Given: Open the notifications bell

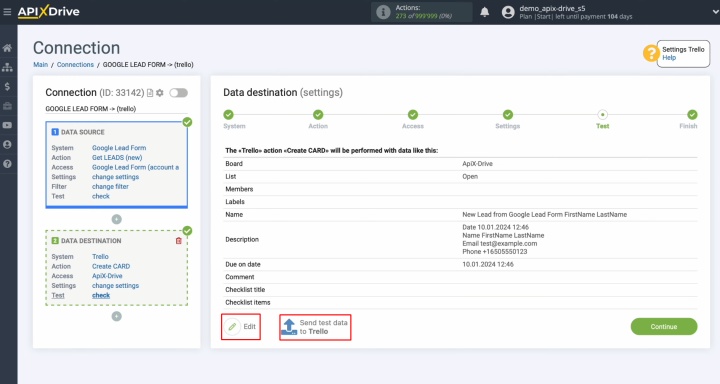Looking at the screenshot, I should (x=484, y=12).
